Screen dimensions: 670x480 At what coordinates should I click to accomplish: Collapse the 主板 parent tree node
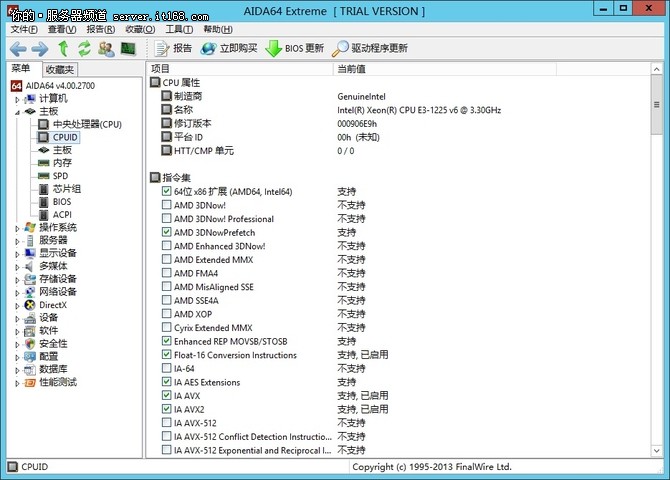click(18, 112)
